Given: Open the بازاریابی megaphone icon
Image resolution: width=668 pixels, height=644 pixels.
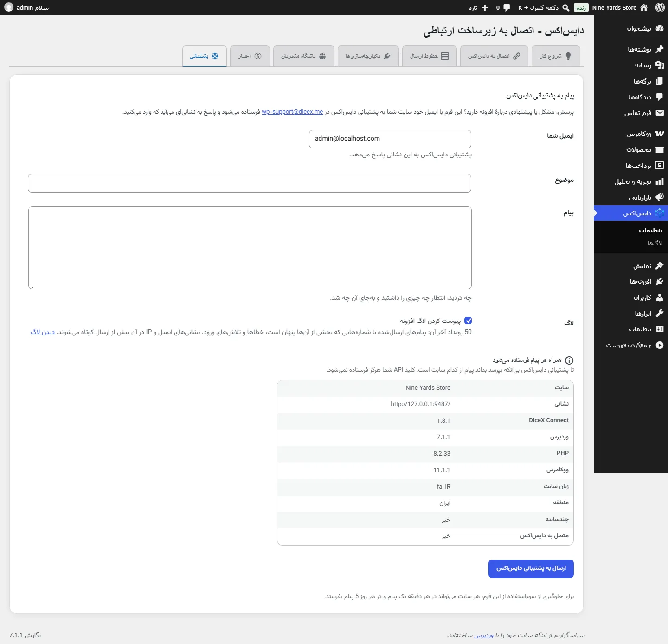Looking at the screenshot, I should (660, 197).
